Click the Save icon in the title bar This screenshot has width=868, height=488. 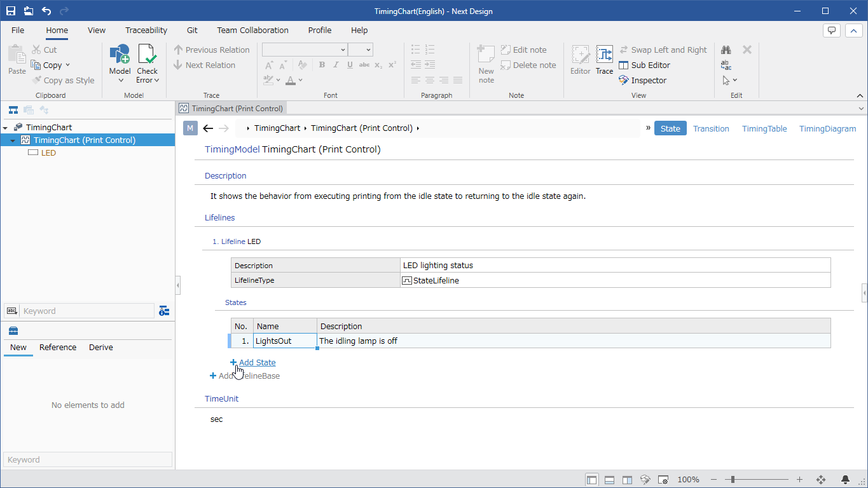(11, 11)
